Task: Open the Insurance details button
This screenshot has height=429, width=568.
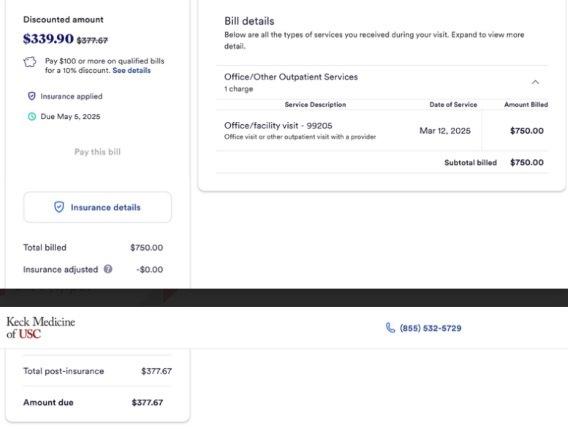Action: (x=97, y=207)
